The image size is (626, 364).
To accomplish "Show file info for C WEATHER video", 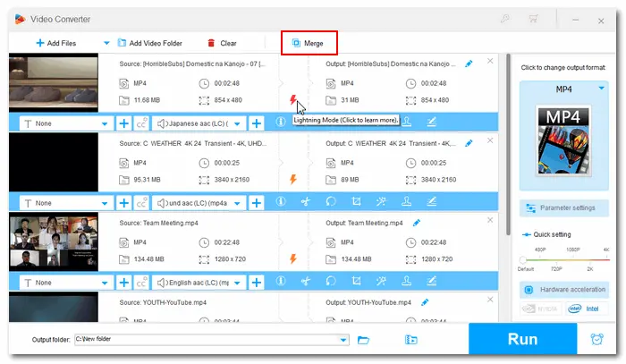I will 281,201.
